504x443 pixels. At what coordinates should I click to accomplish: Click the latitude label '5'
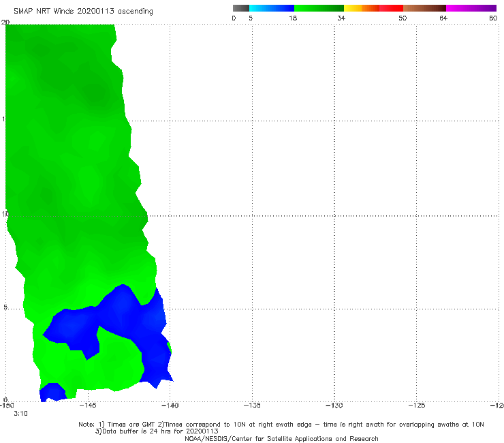pyautogui.click(x=5, y=307)
